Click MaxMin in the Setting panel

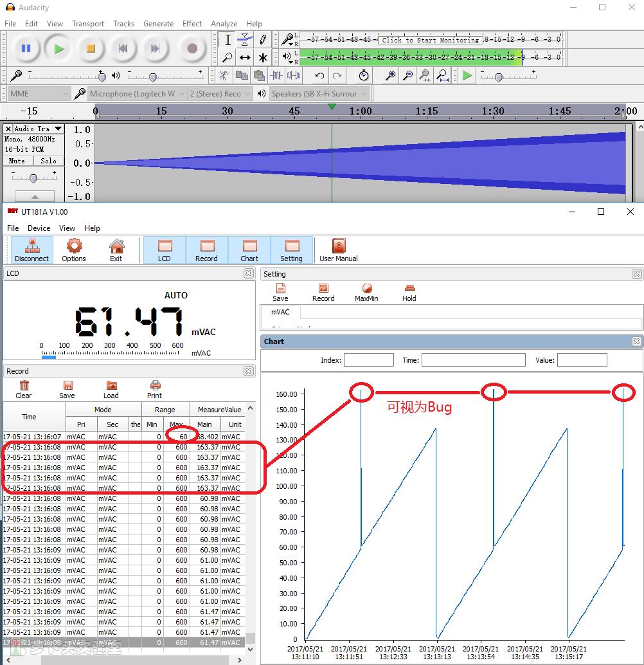pyautogui.click(x=366, y=293)
